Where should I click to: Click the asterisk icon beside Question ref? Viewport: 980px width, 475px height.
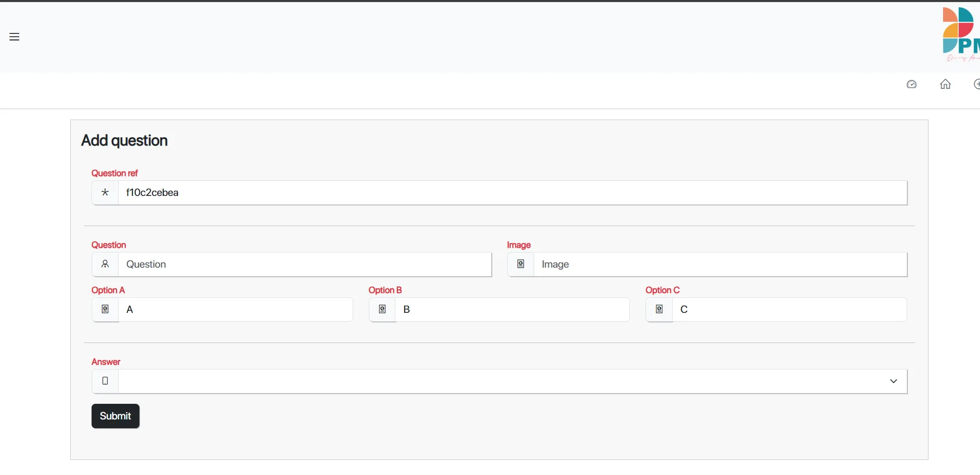[105, 193]
